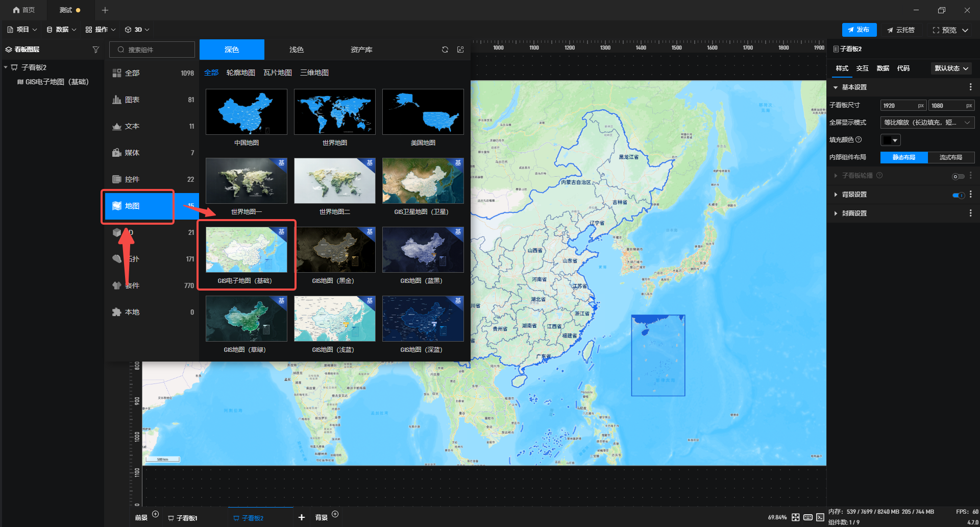Open the 填充颜色 color swatch
This screenshot has width=980, height=527.
click(x=890, y=140)
